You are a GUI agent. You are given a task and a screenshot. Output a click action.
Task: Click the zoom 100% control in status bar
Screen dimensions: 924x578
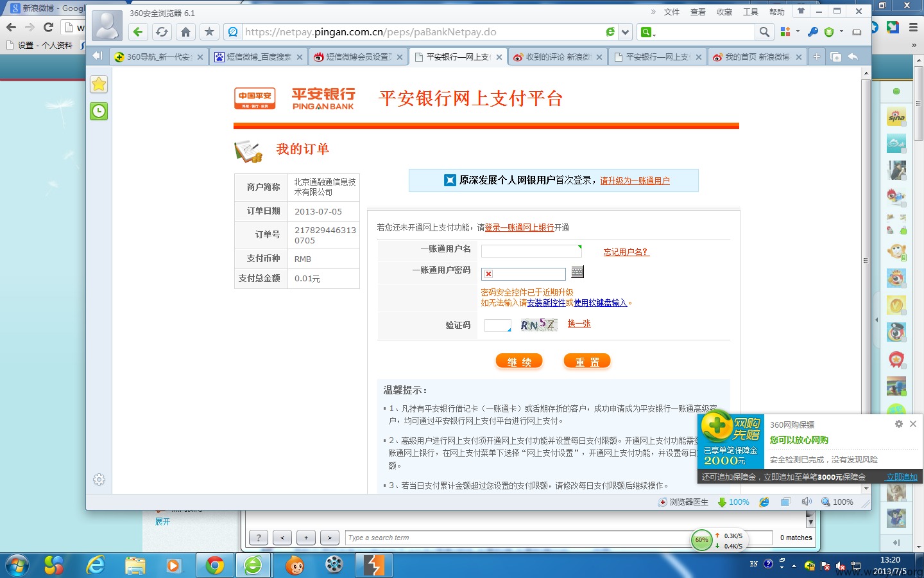tap(837, 502)
